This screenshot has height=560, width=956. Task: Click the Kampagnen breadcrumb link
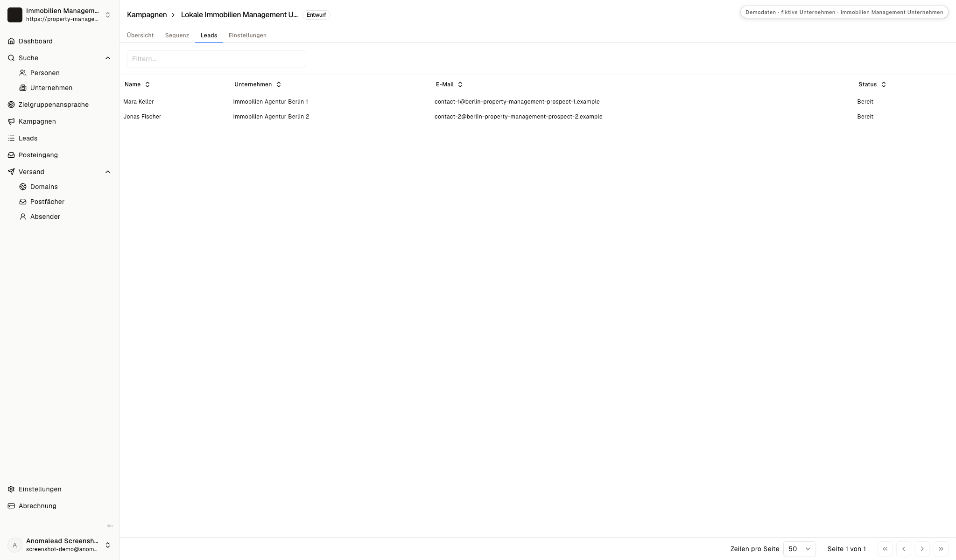pyautogui.click(x=147, y=15)
